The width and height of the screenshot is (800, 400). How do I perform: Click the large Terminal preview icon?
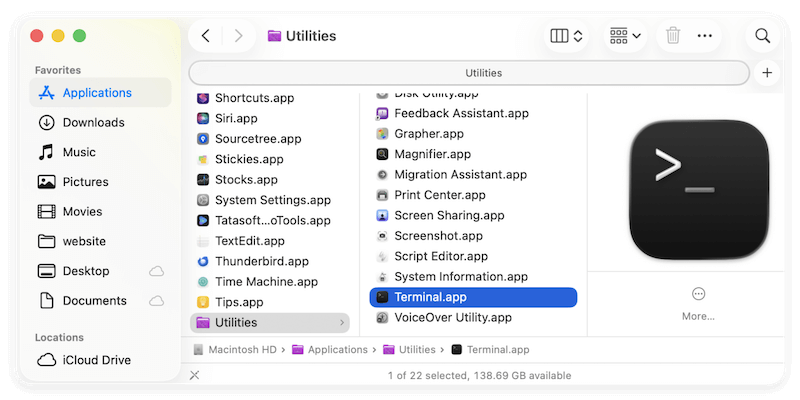pos(699,189)
